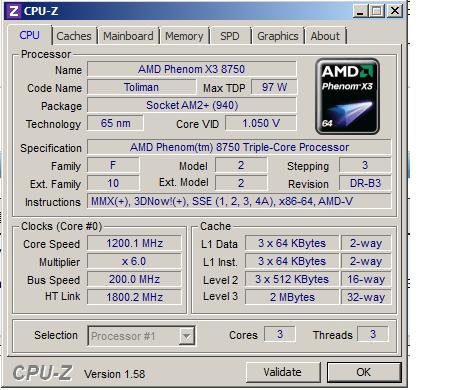Open the Mainboard tab
The image size is (462, 390).
(x=128, y=36)
